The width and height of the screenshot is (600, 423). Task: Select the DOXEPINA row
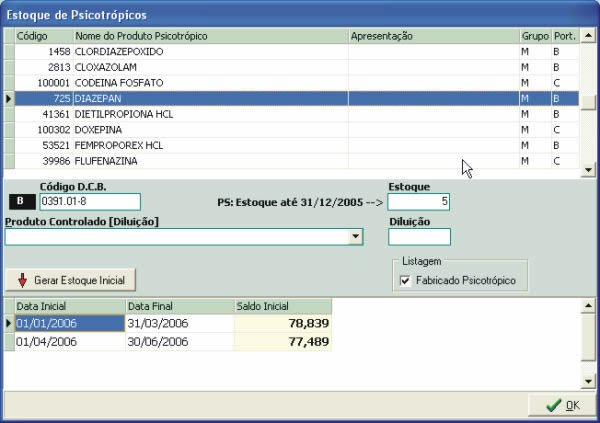297,130
